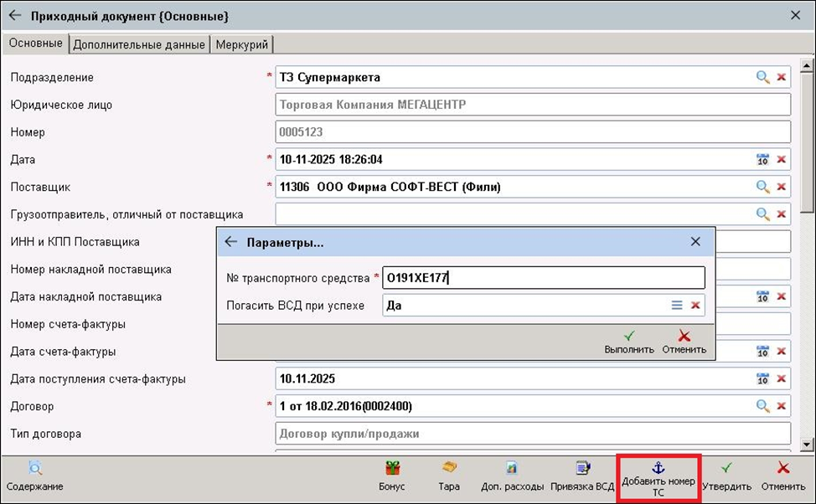
Task: Open Доп. расходы in bottom toolbar
Action: tap(512, 476)
